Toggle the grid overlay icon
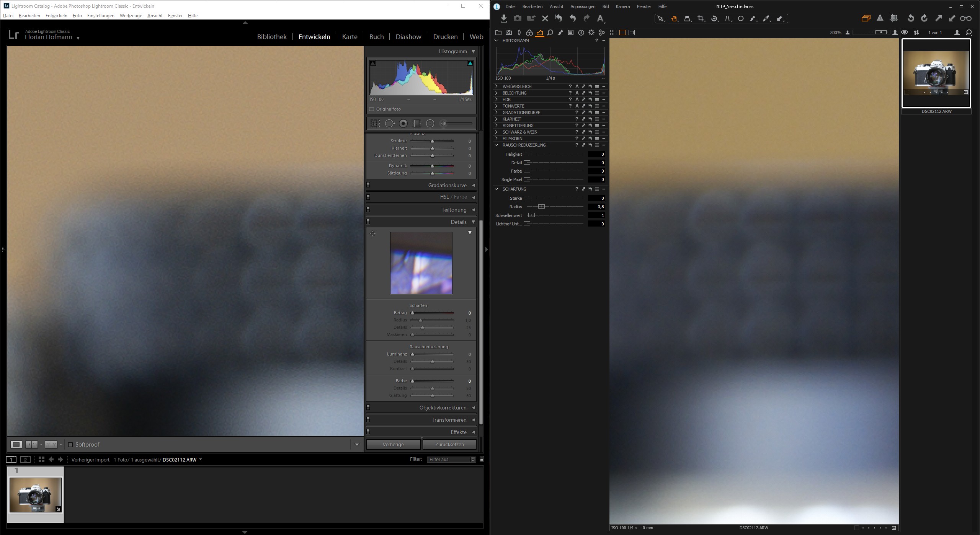 pos(894,18)
